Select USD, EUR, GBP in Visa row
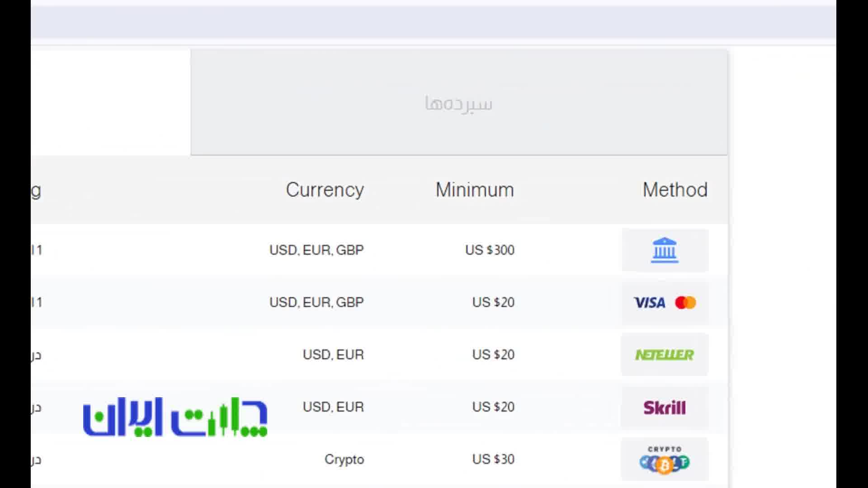 (316, 302)
